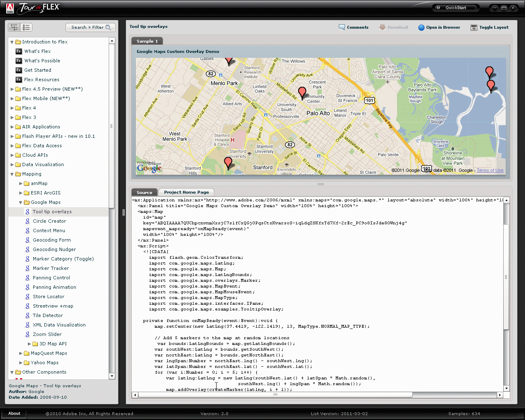
Task: Open the Comments for this sample
Action: click(x=354, y=27)
